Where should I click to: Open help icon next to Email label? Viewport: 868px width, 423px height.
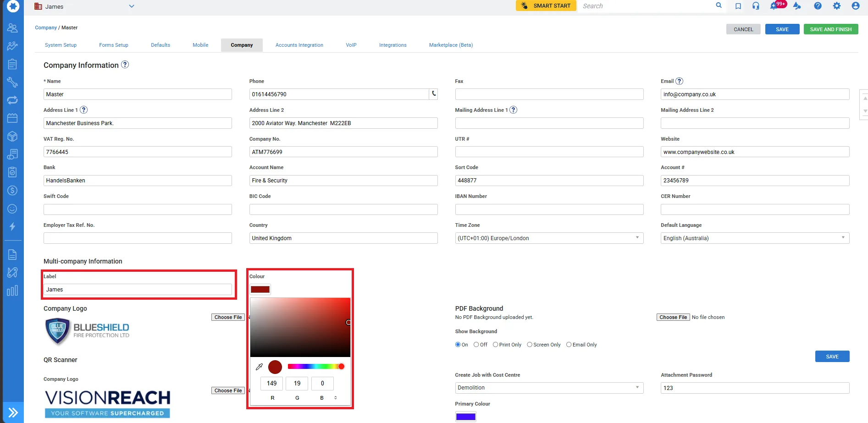point(680,81)
